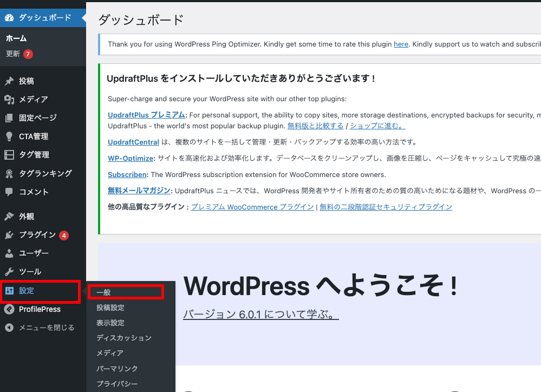Click the award icon beside タグランキング
Screen dimensions: 541x392
pos(9,174)
